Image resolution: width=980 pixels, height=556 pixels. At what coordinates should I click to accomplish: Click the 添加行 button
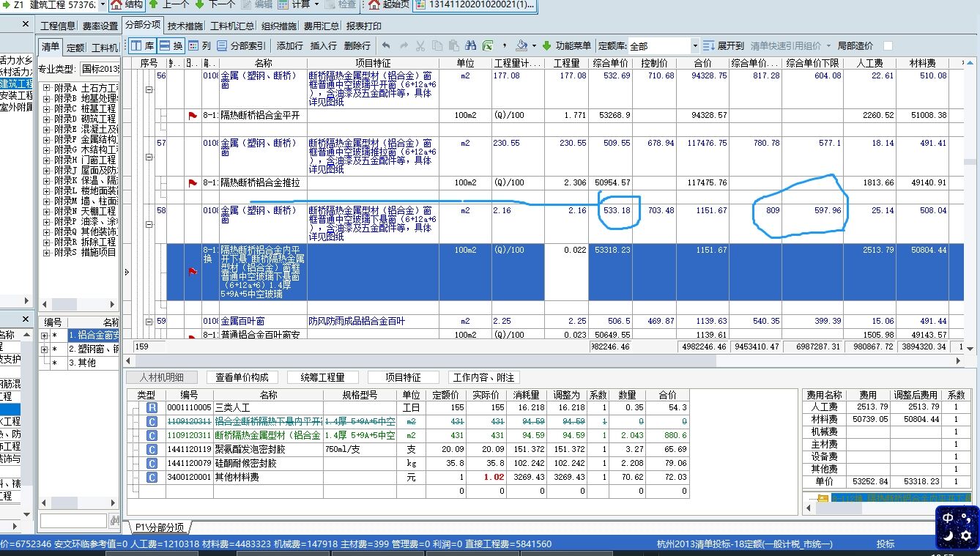click(290, 45)
